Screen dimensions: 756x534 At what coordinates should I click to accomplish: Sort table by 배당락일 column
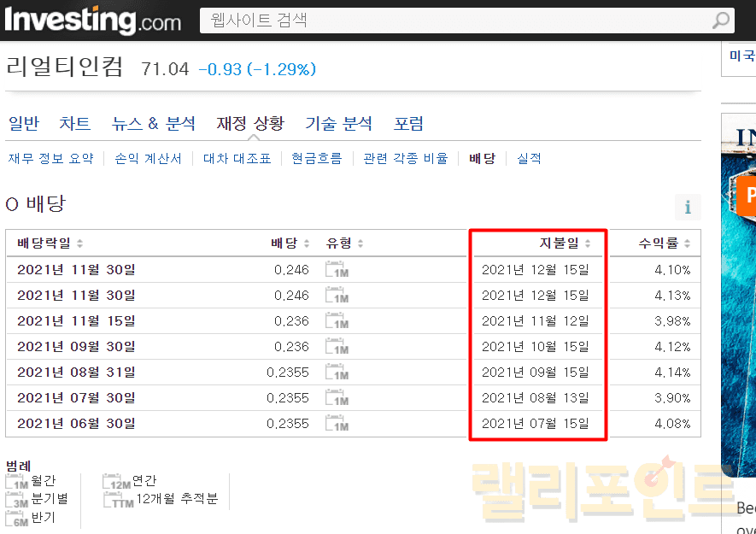click(x=50, y=244)
